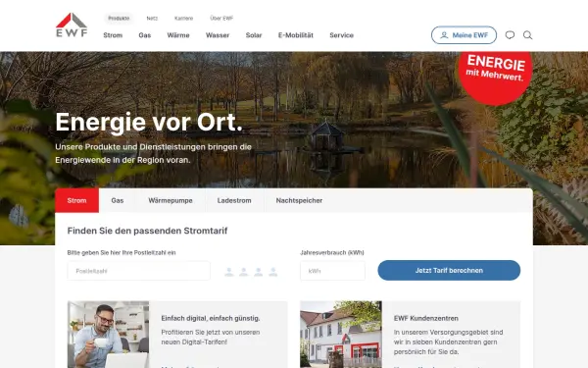Open the Karriere top menu
The image size is (588, 368).
coord(184,18)
